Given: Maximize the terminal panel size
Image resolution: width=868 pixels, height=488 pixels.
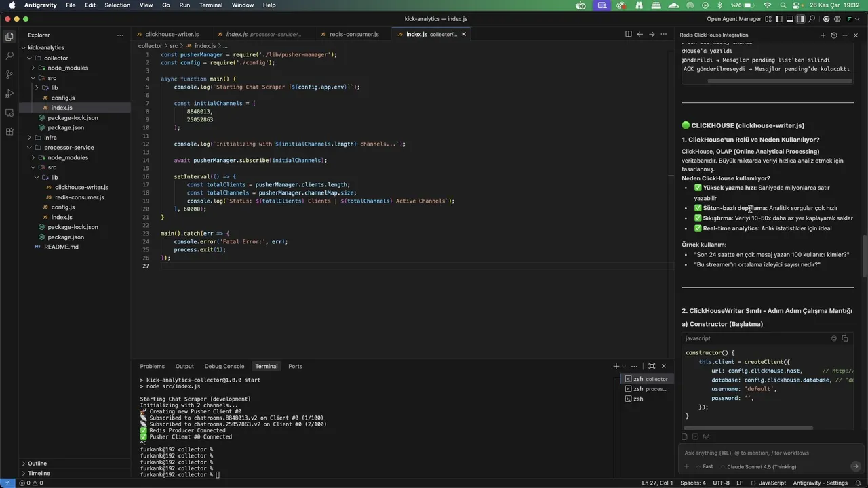Looking at the screenshot, I should pyautogui.click(x=652, y=366).
